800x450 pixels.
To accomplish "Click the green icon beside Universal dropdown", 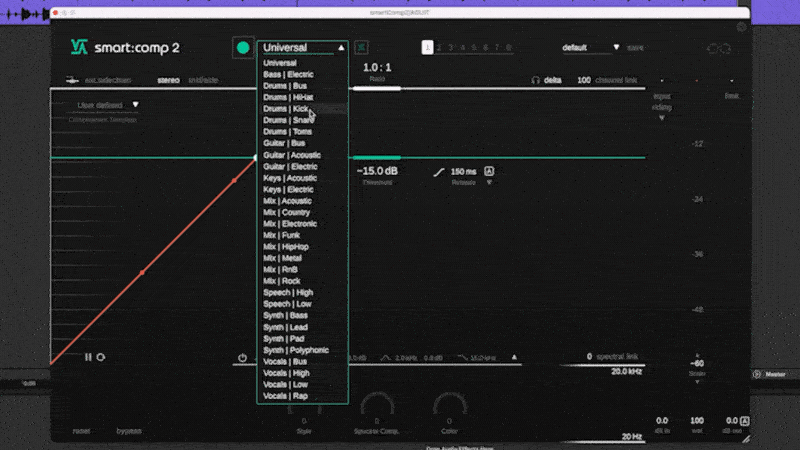I will 361,47.
